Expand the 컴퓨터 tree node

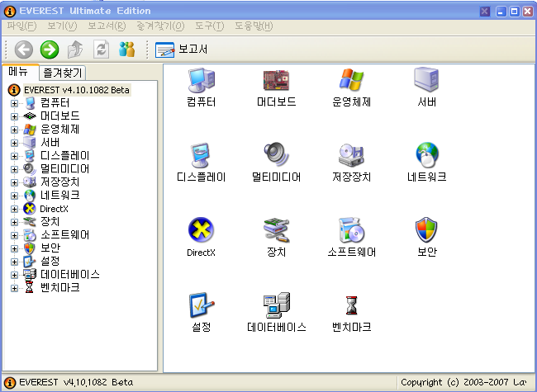[x=14, y=103]
